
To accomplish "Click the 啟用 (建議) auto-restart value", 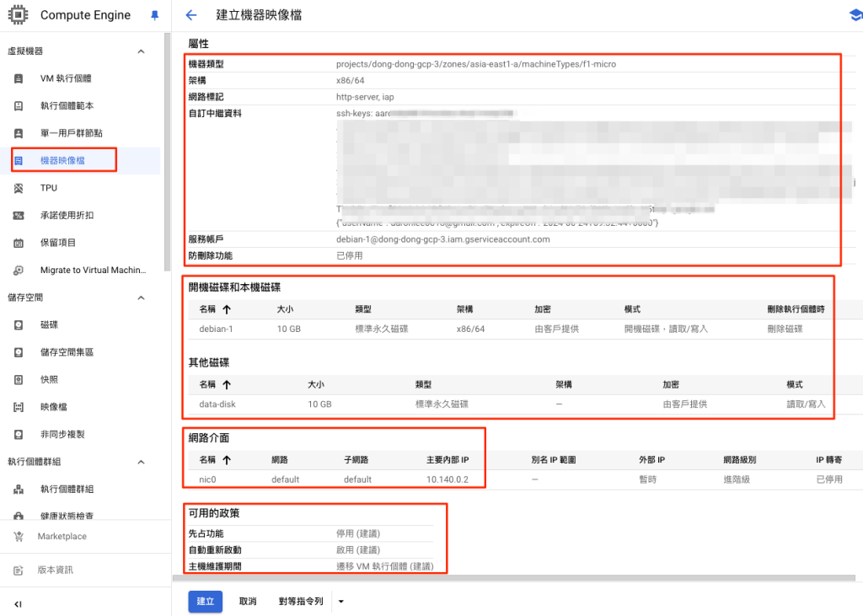I will [x=358, y=550].
